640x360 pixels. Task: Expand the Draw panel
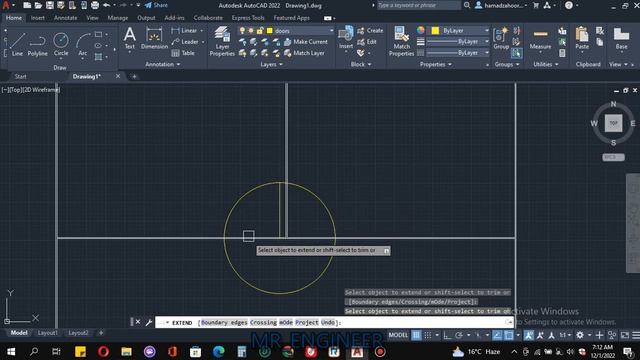60,67
